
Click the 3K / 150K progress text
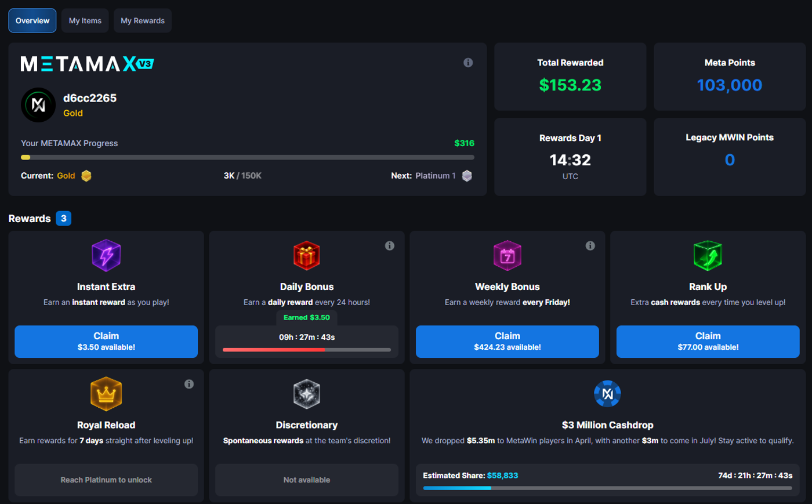[242, 176]
